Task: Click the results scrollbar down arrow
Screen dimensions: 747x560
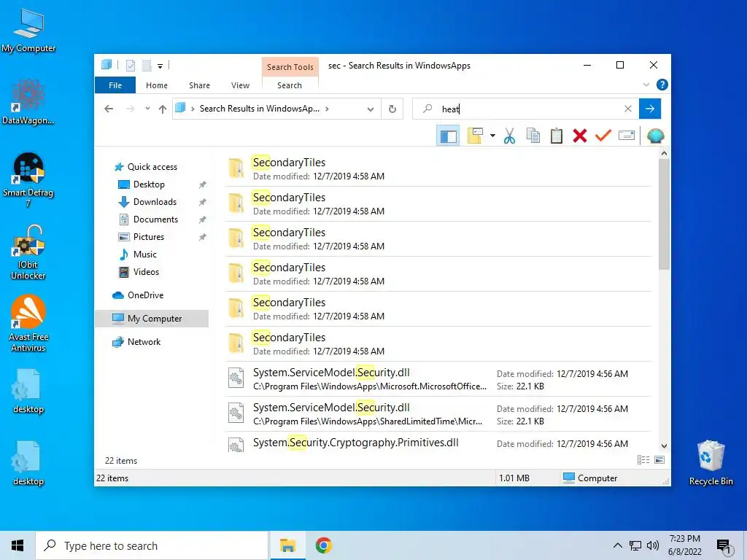Action: click(x=664, y=446)
